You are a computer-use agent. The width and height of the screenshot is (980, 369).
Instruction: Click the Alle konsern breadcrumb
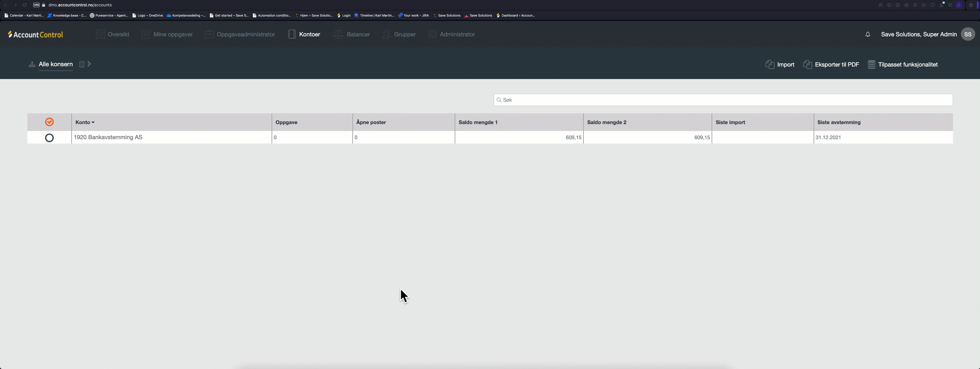click(56, 64)
